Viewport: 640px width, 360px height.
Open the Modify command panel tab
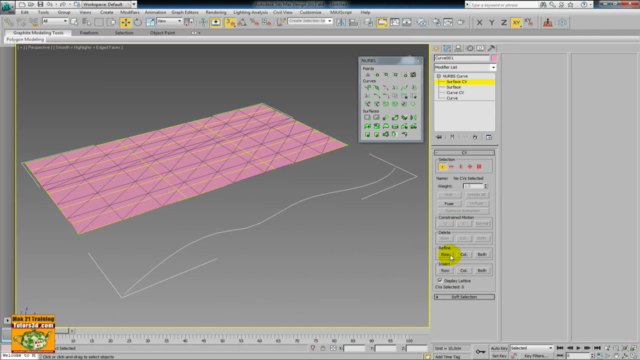[447, 48]
